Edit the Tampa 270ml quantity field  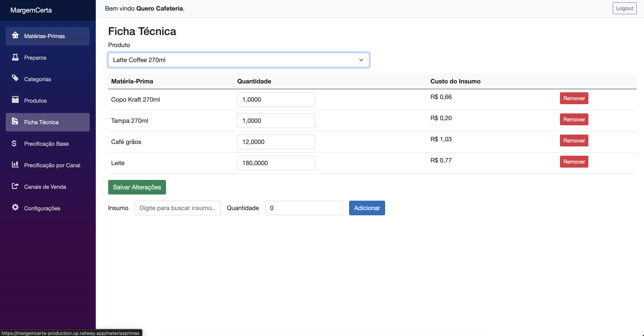[276, 121]
